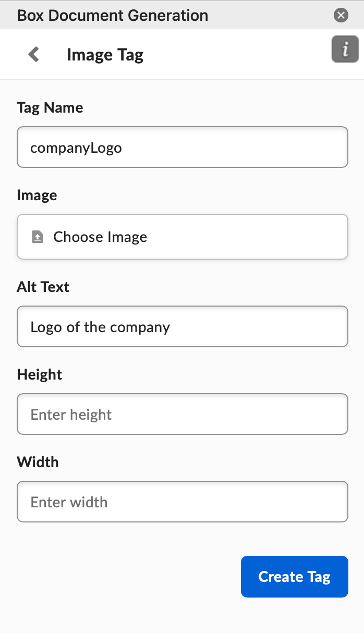Click the back arrow to previous screen
The width and height of the screenshot is (364, 633).
[33, 54]
